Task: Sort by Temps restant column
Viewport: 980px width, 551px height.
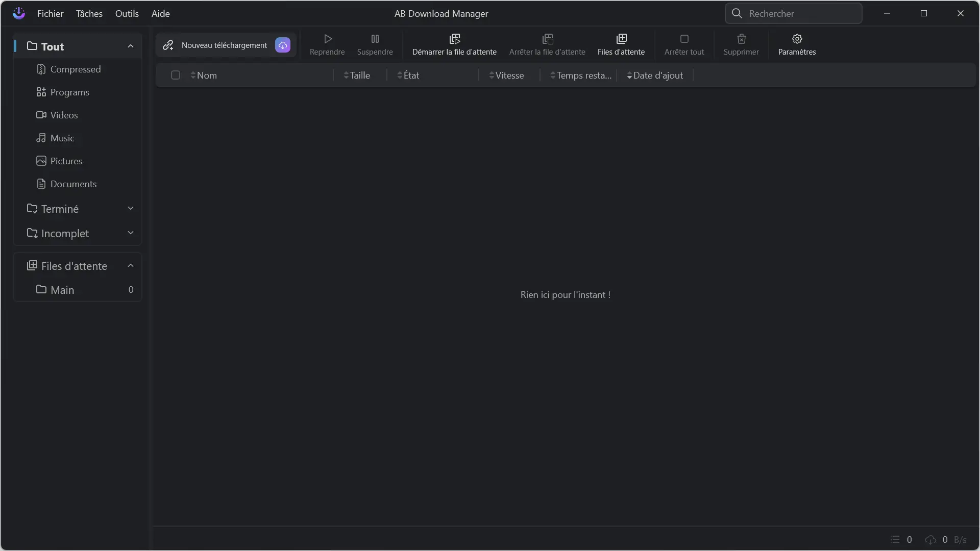Action: point(581,76)
